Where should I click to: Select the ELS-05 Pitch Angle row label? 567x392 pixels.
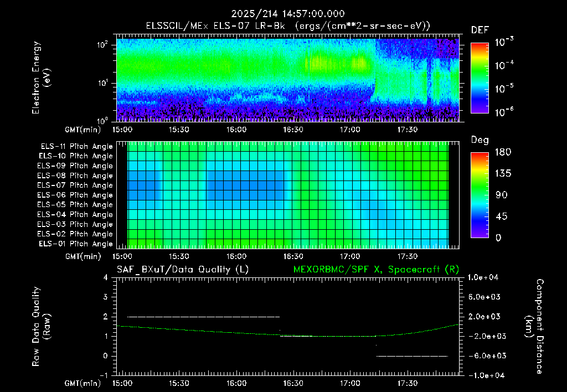point(75,205)
